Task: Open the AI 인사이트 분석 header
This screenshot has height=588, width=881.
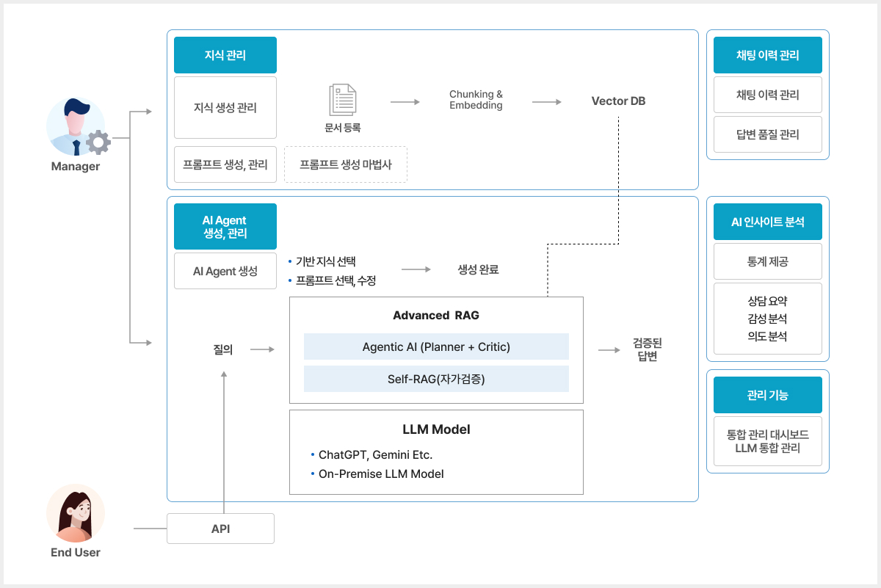Action: pos(767,222)
